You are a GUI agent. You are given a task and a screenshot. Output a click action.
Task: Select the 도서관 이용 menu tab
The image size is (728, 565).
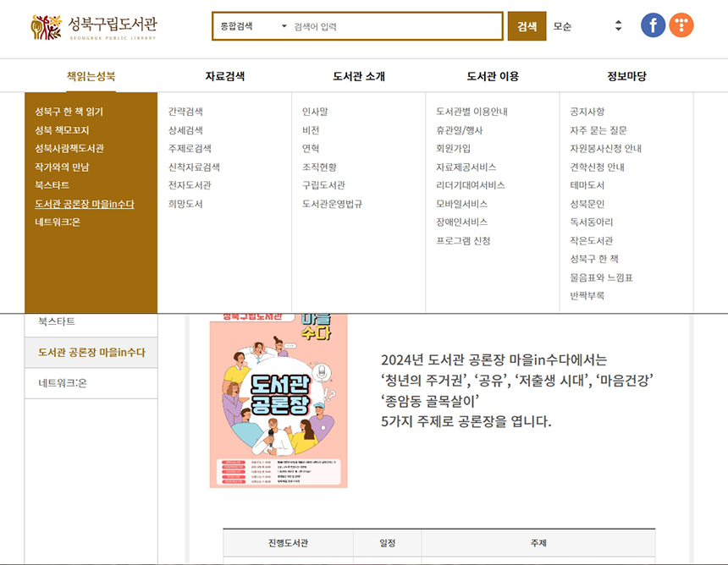coord(493,76)
